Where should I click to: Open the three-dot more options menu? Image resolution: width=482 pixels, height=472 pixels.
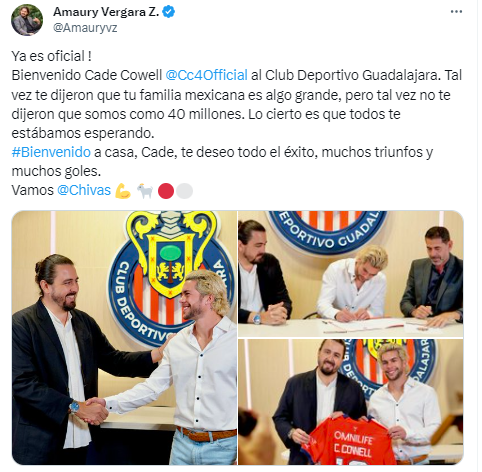[456, 12]
